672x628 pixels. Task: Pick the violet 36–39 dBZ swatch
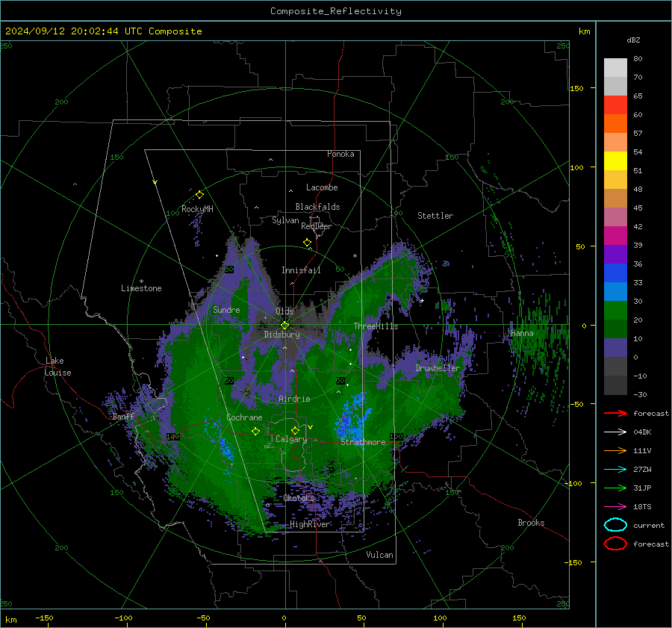pyautogui.click(x=615, y=254)
